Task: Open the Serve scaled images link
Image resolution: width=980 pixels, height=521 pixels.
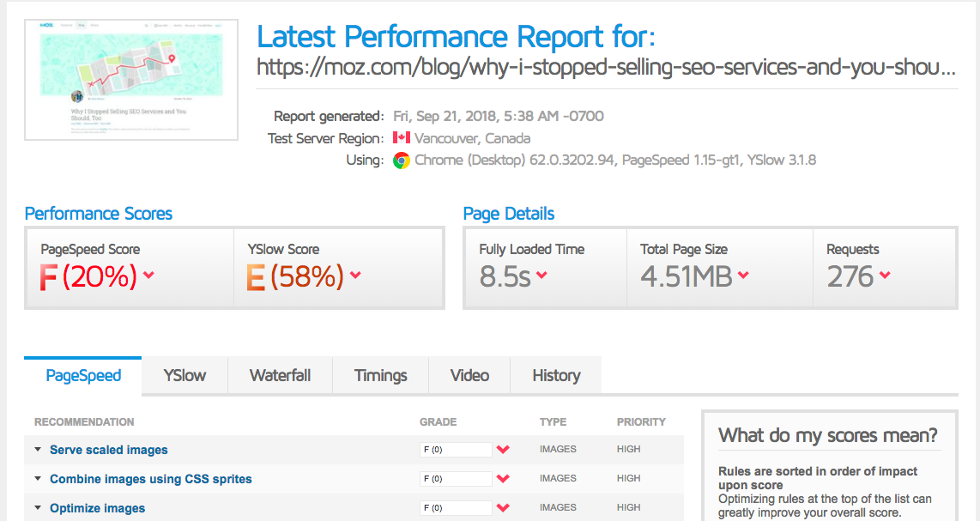Action: [109, 450]
